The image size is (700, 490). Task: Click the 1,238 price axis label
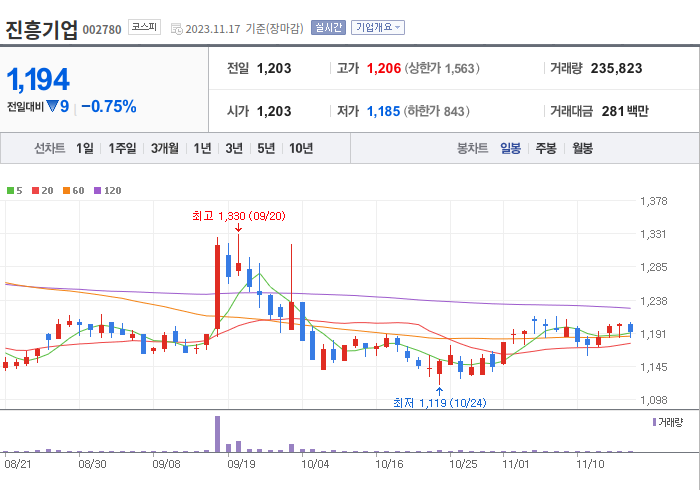654,301
